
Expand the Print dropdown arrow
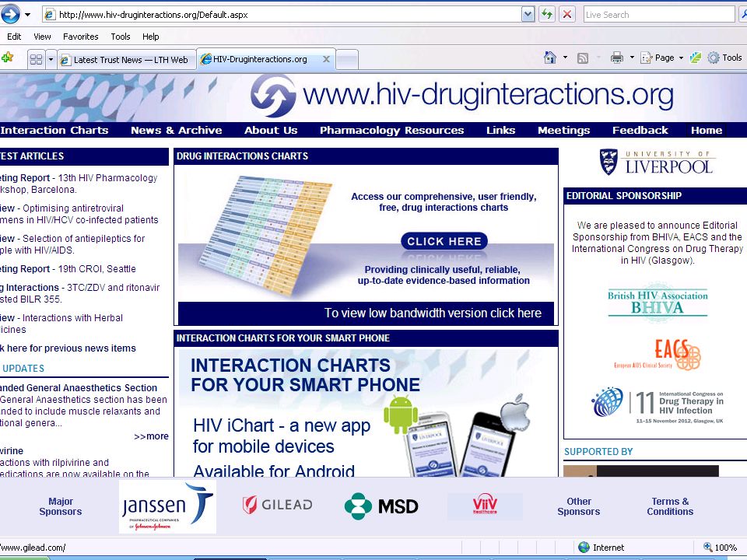coord(632,58)
